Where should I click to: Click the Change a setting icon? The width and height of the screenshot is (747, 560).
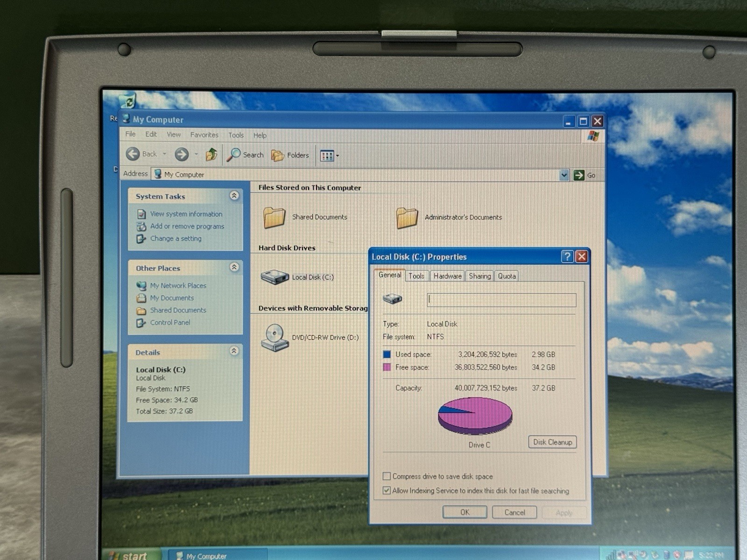pos(141,238)
